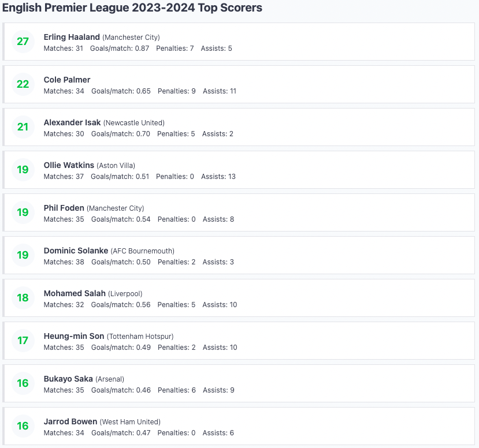479x448 pixels.
Task: Select the Cole Palmer player name
Action: click(x=67, y=80)
